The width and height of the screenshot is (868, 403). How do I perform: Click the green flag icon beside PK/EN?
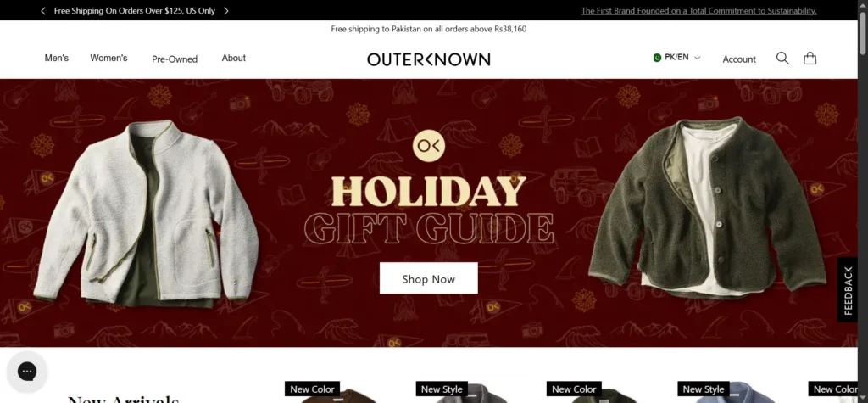tap(657, 58)
